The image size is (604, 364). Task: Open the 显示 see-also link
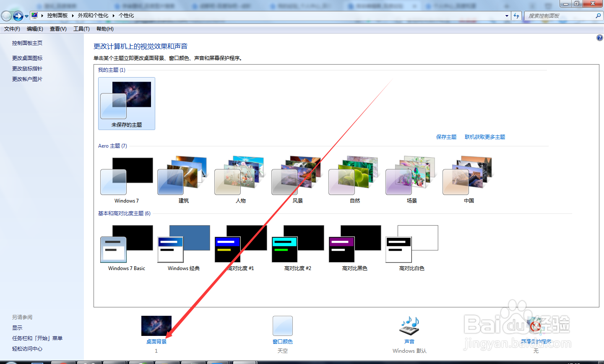click(17, 328)
